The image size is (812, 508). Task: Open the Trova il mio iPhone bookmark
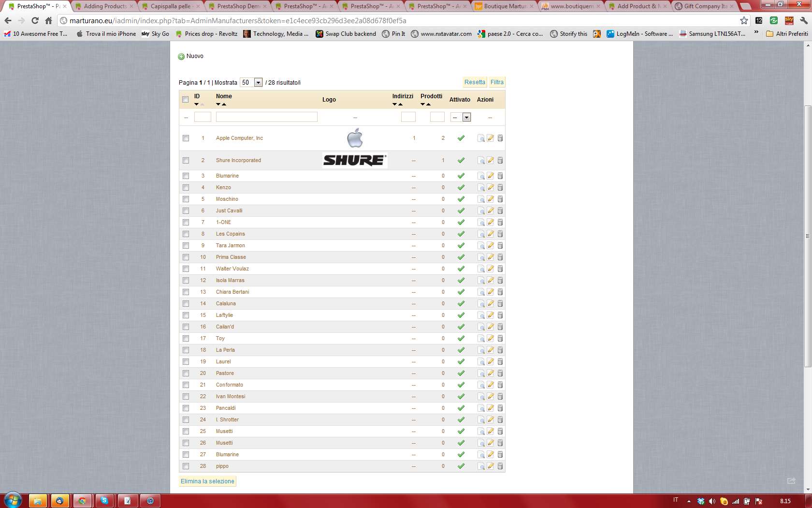(106, 33)
